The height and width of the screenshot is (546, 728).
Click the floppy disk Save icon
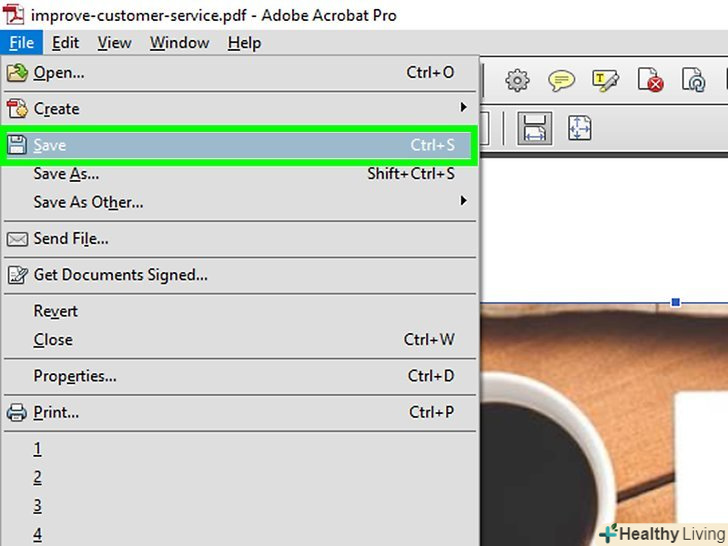click(17, 145)
